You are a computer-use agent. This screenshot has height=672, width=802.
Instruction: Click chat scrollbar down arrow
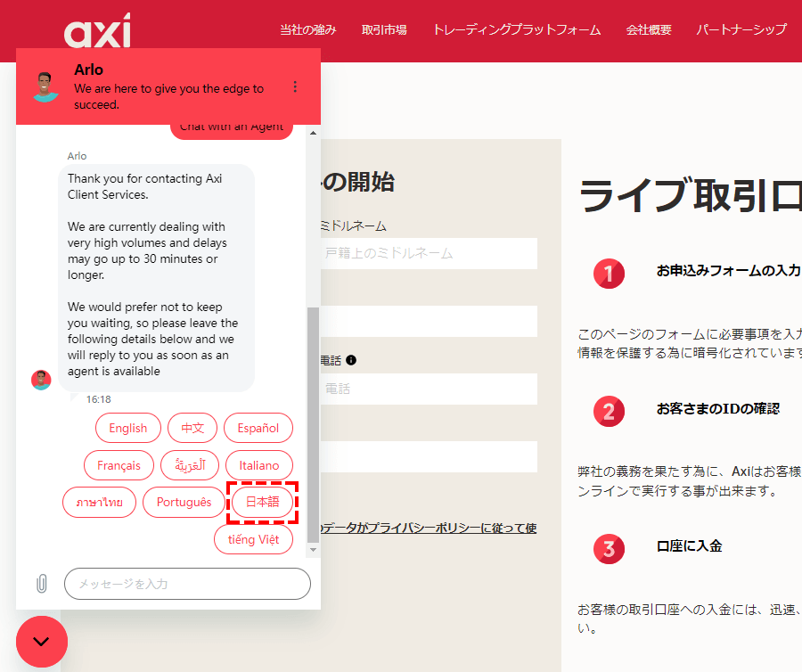[313, 550]
